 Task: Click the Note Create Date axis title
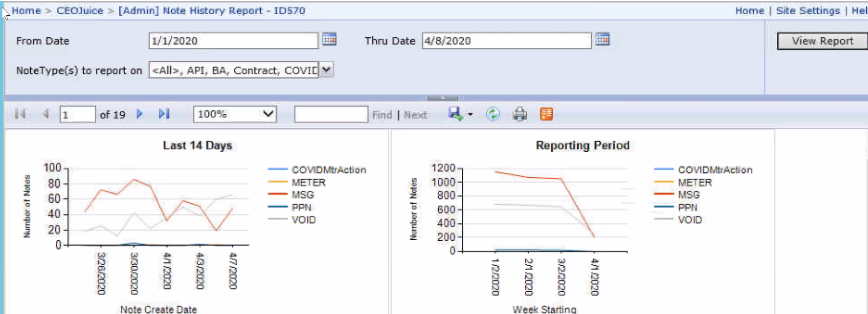158,309
